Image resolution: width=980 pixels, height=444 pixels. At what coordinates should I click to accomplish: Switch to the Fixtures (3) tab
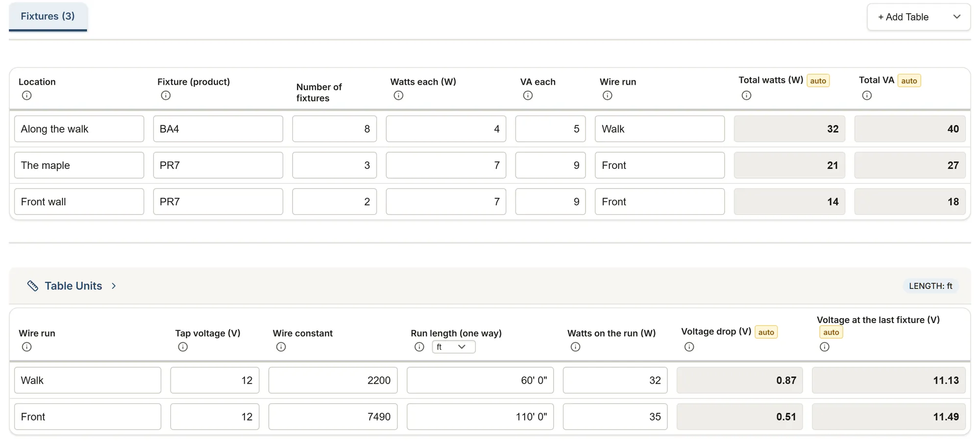(48, 16)
